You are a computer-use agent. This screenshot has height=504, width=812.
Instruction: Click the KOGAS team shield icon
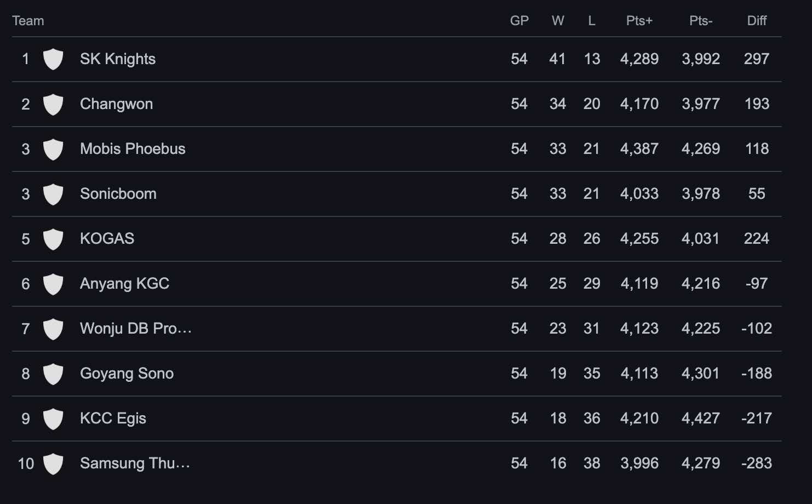pos(53,239)
